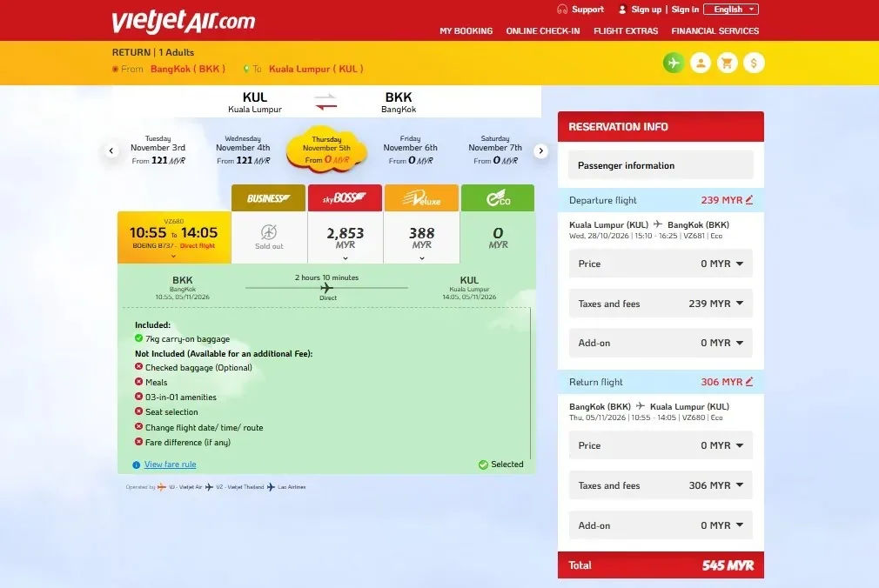Expand the chevron under 388 MYR
This screenshot has height=588, width=879.
[421, 258]
